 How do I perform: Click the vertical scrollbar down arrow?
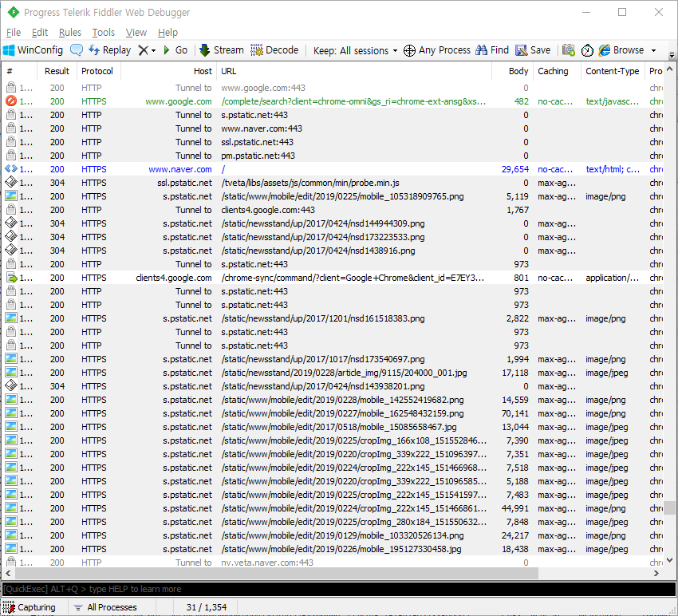(x=670, y=560)
